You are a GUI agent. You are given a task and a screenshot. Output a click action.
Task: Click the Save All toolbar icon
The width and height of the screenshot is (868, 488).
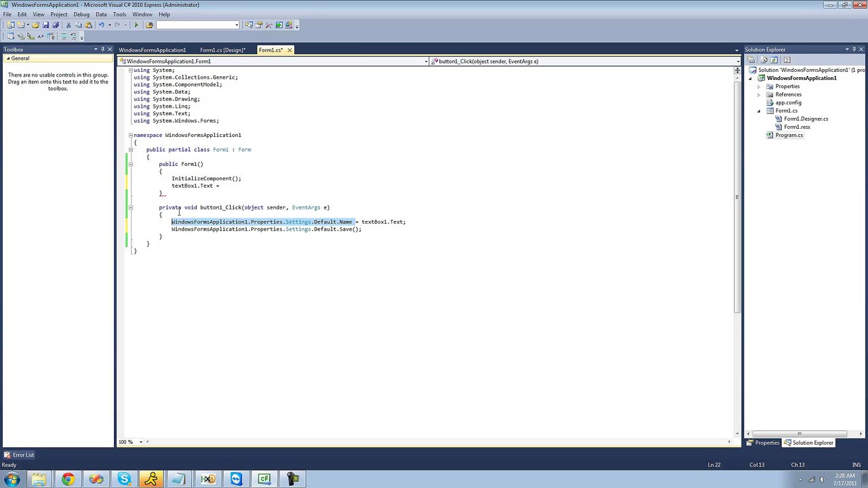(56, 25)
